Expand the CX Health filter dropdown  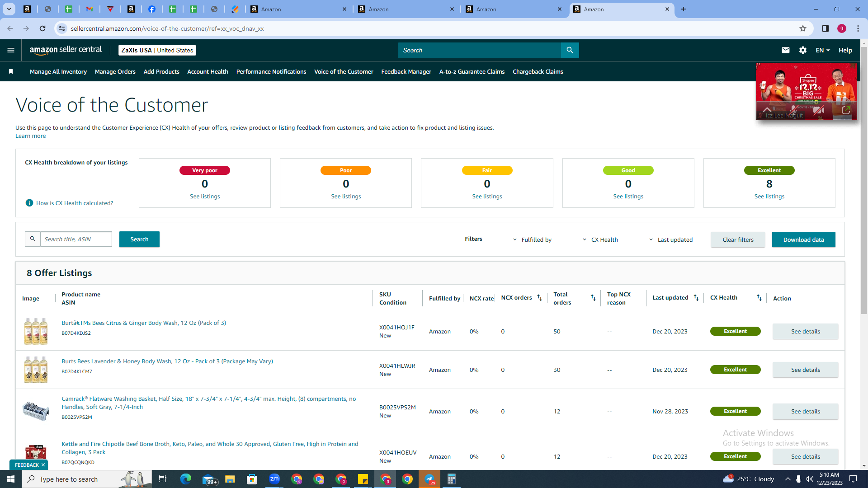600,239
